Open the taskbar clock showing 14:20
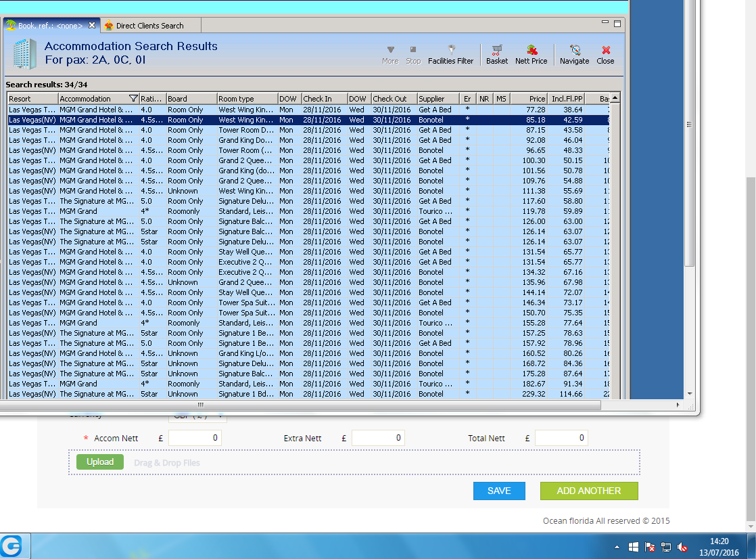This screenshot has height=559, width=756. pos(719,546)
